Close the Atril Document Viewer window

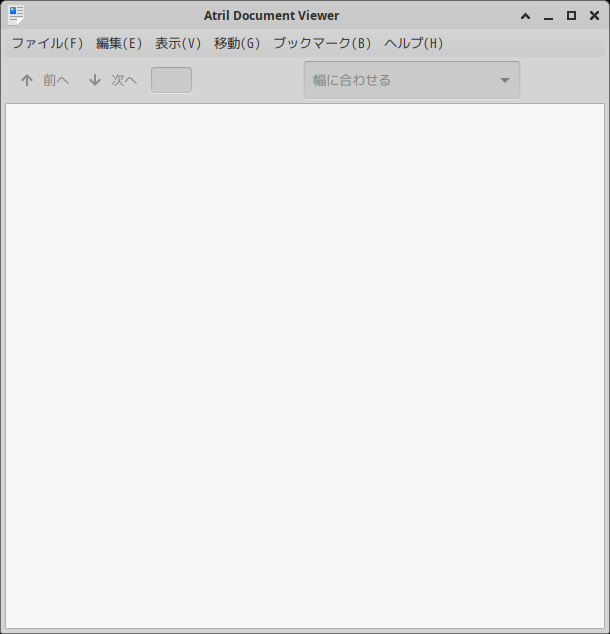click(x=594, y=16)
